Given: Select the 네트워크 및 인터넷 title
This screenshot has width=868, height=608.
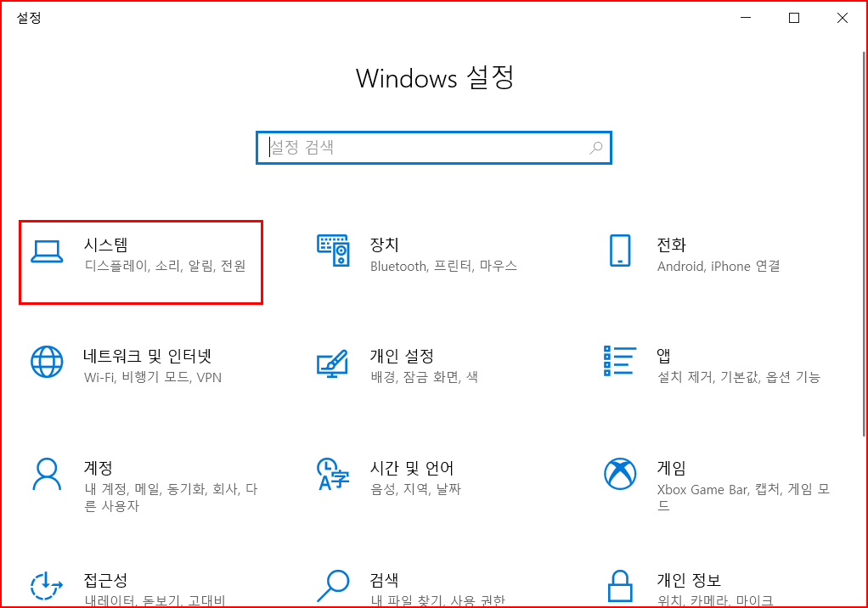Looking at the screenshot, I should (x=148, y=356).
